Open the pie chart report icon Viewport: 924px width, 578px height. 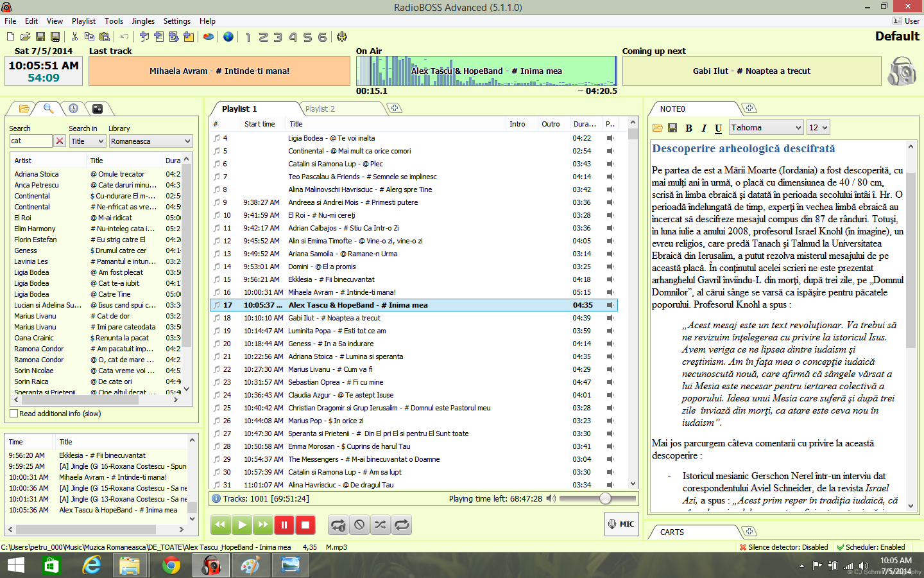209,37
